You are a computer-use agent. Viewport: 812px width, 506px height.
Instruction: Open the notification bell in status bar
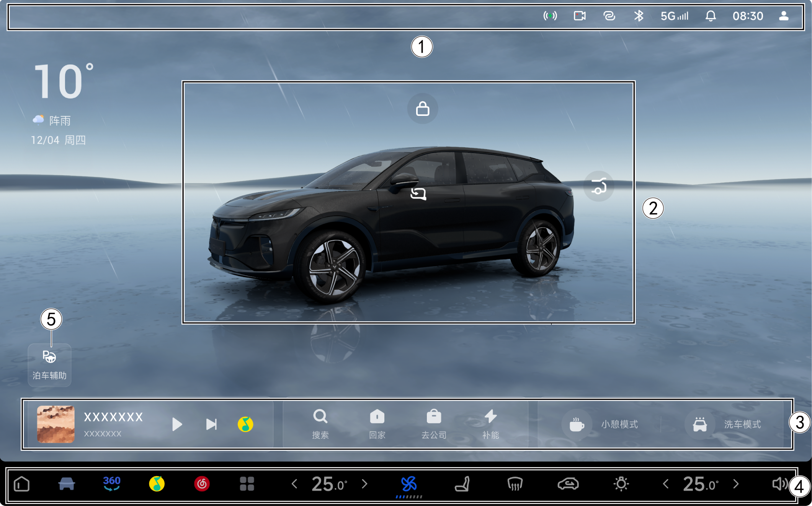pos(711,16)
